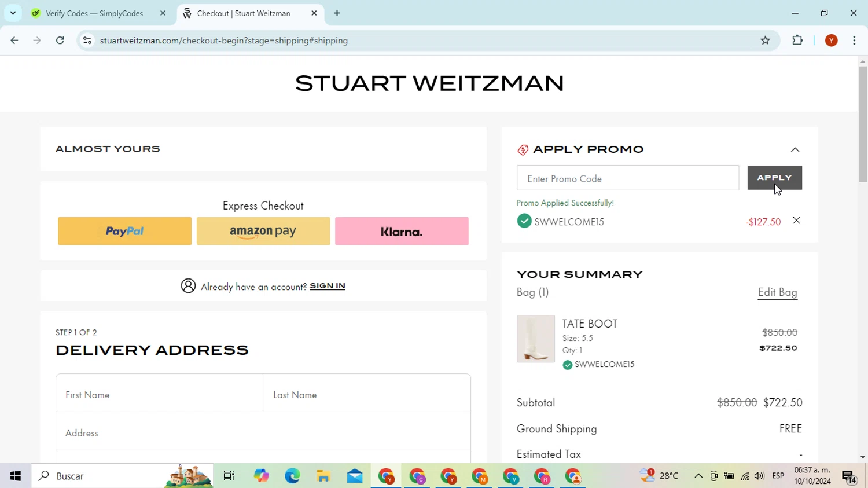Open the Mail app from taskbar

(355, 476)
